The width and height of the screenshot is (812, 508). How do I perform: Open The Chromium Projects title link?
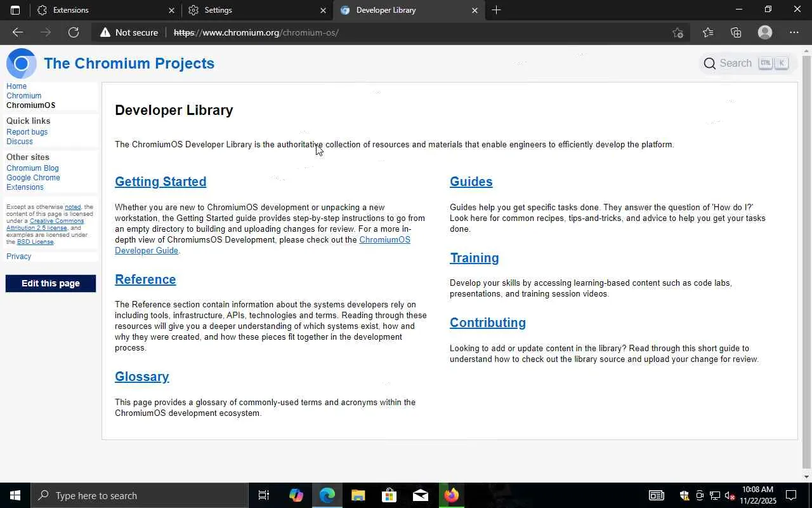129,63
